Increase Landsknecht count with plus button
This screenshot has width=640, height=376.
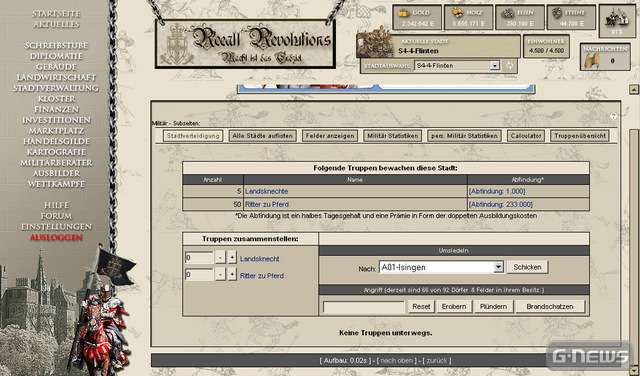(232, 258)
